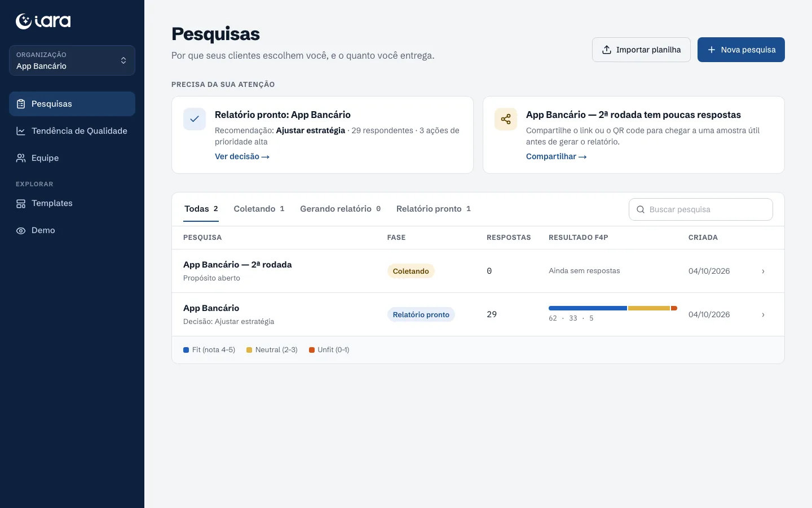Click the upload icon in Importar planilha
Image resolution: width=812 pixels, height=508 pixels.
(x=607, y=50)
